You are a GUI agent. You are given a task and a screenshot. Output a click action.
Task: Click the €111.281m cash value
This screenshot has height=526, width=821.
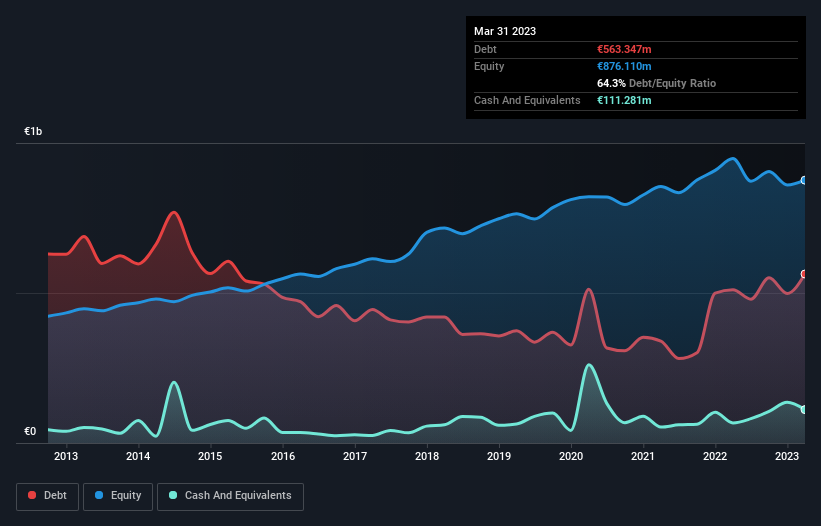[624, 100]
